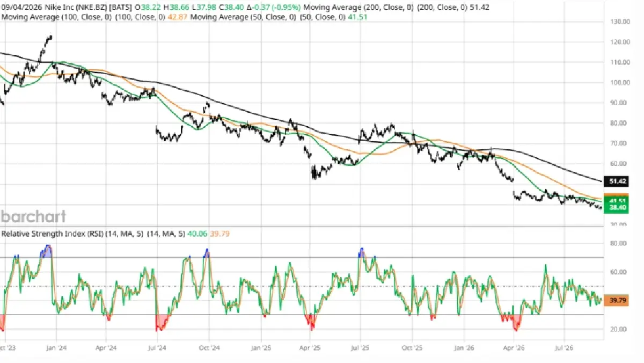
Task: Click the Jan '26 date axis label
Action: (x=465, y=347)
